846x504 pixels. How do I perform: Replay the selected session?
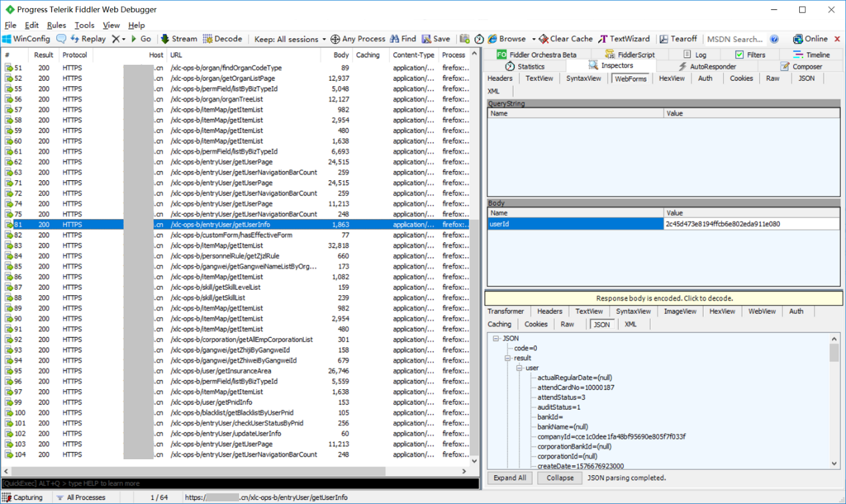[x=87, y=39]
